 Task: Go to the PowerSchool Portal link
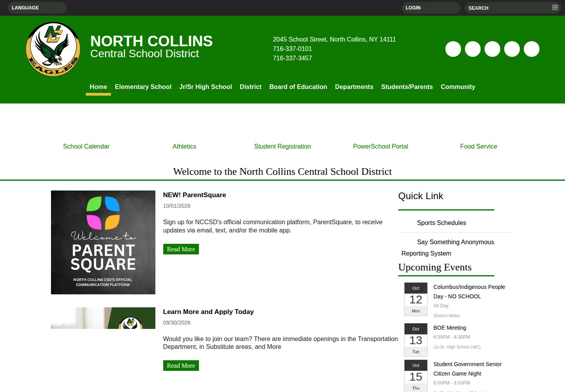[381, 147]
